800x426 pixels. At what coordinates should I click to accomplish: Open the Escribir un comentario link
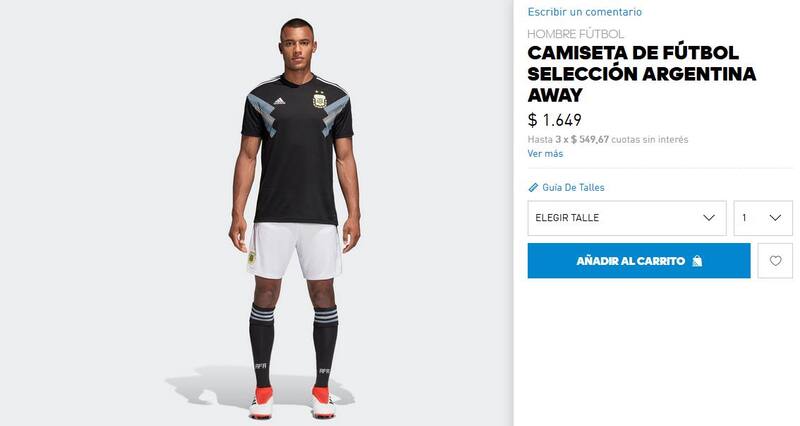[585, 12]
